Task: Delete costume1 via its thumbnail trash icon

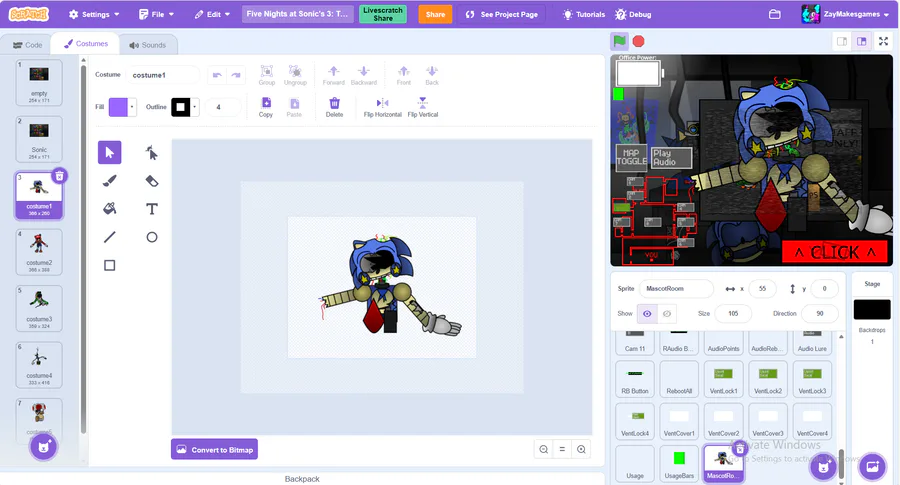Action: click(x=59, y=176)
